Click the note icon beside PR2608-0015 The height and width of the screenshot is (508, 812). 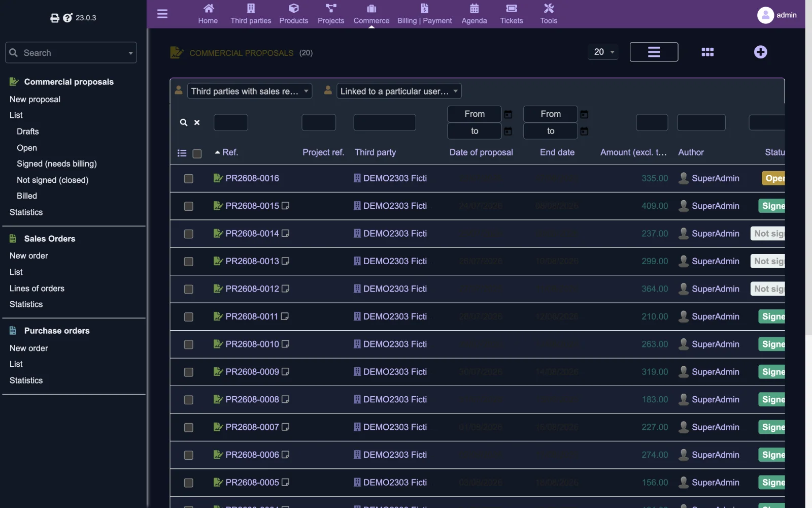click(286, 206)
